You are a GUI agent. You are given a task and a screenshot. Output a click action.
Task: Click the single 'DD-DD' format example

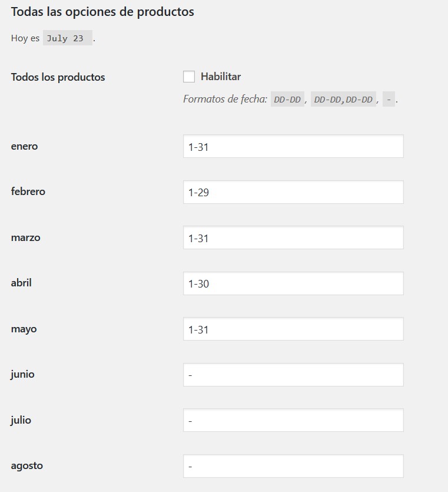pos(287,100)
